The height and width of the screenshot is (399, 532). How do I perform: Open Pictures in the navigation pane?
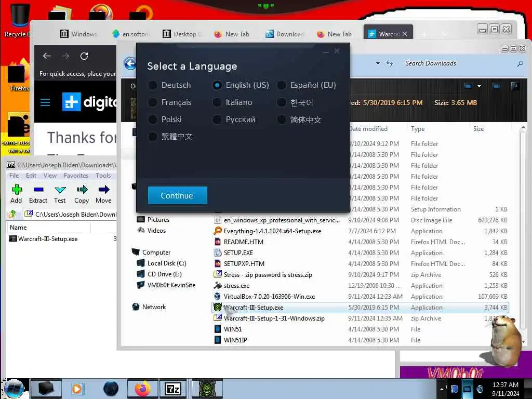point(153,220)
